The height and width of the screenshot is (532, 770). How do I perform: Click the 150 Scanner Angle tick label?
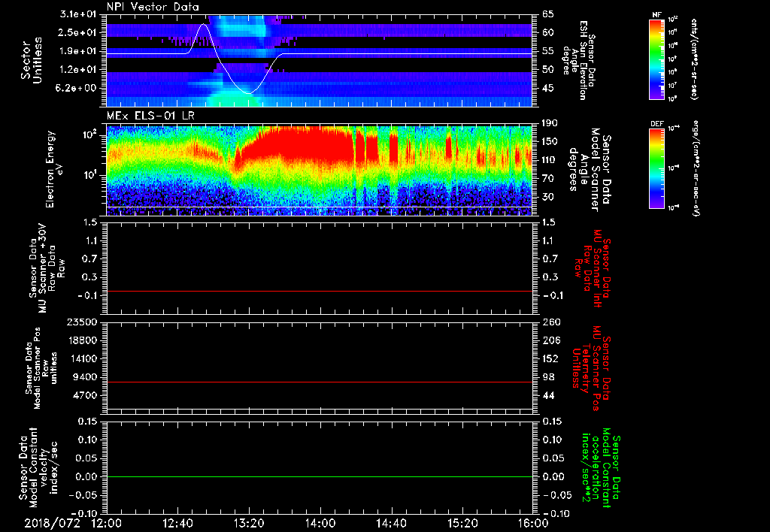pyautogui.click(x=550, y=141)
